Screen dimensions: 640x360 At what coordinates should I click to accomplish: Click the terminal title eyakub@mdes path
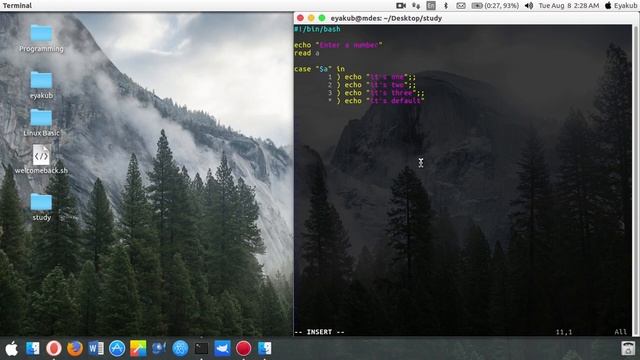pyautogui.click(x=386, y=18)
